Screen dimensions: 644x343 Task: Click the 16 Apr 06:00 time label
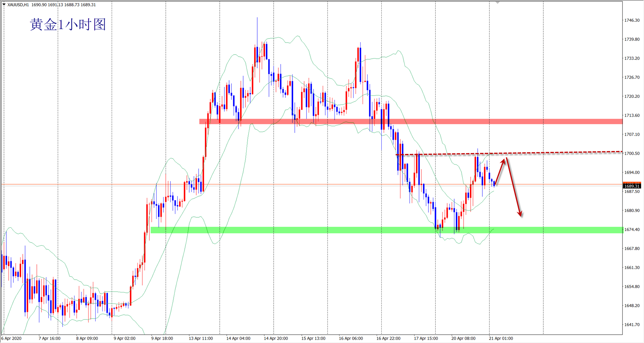tap(351, 338)
